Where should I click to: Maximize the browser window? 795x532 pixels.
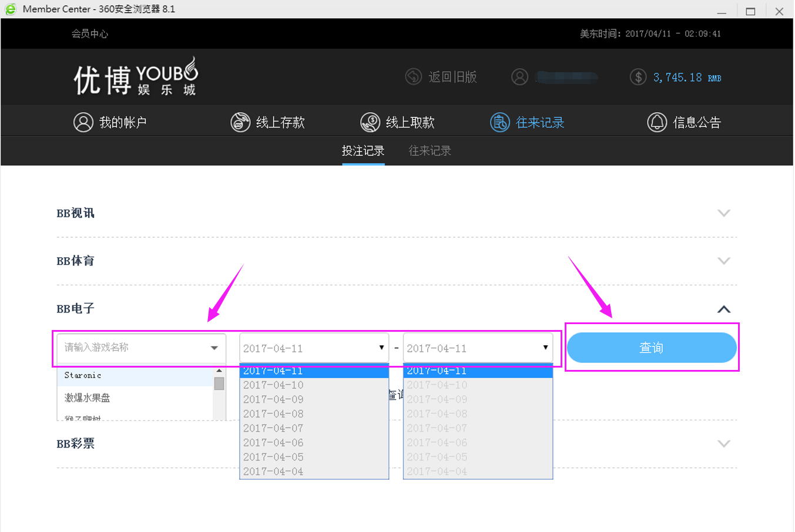click(x=750, y=11)
